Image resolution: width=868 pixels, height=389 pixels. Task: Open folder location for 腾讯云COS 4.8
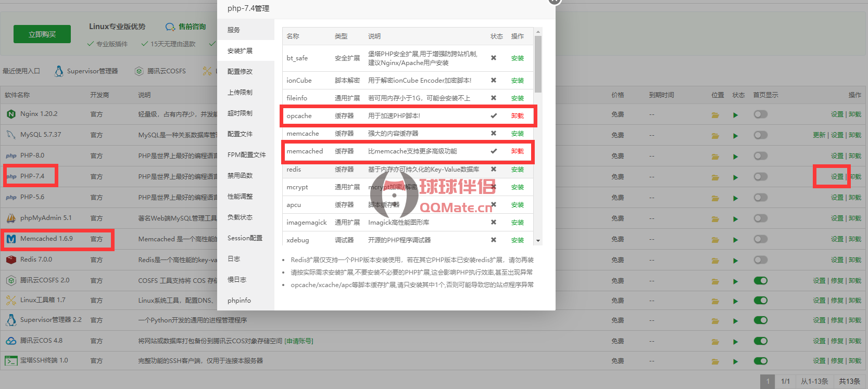pyautogui.click(x=715, y=342)
